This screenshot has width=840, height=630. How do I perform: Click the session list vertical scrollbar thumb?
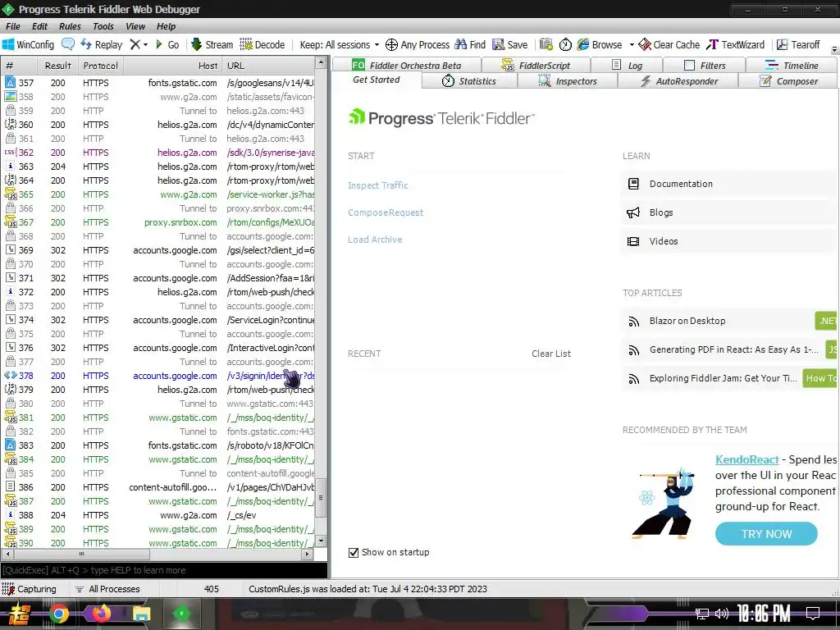(x=321, y=498)
